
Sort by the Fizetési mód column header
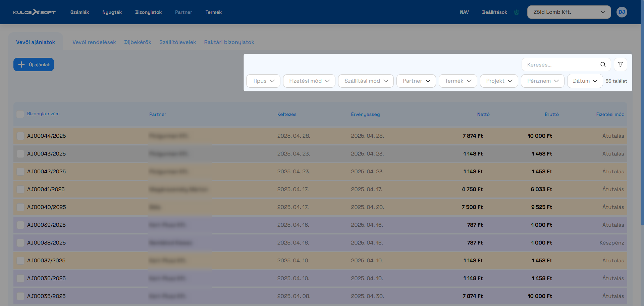point(610,114)
